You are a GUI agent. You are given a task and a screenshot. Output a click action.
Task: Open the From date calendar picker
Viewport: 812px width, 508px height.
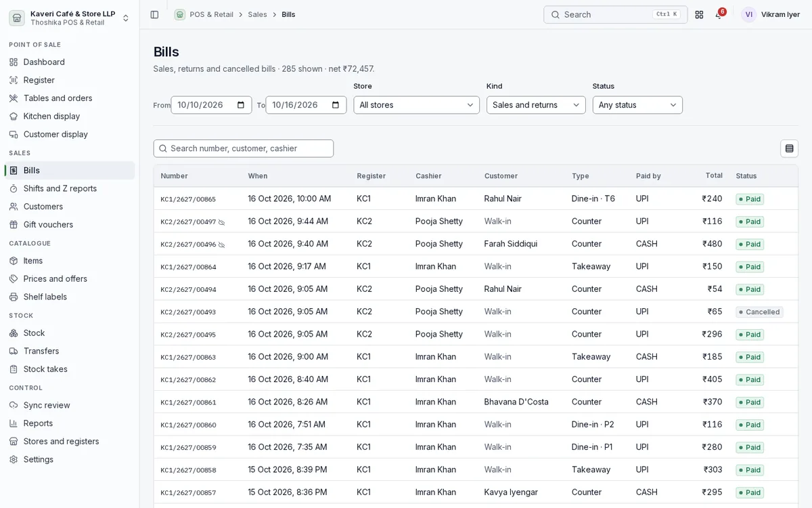coord(241,105)
